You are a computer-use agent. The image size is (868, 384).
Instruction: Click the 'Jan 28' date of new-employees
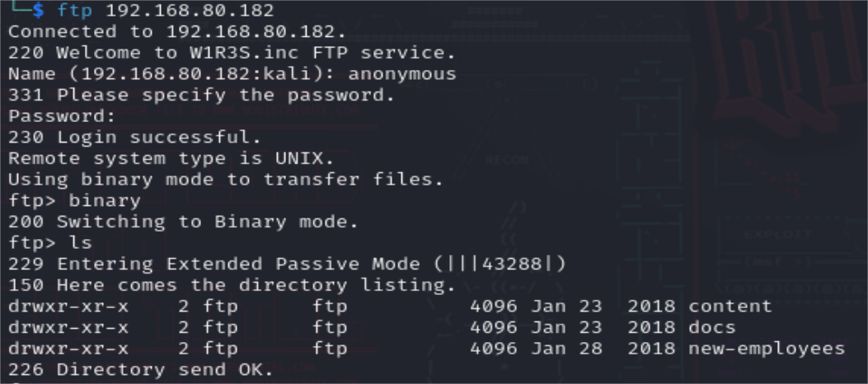pyautogui.click(x=561, y=349)
